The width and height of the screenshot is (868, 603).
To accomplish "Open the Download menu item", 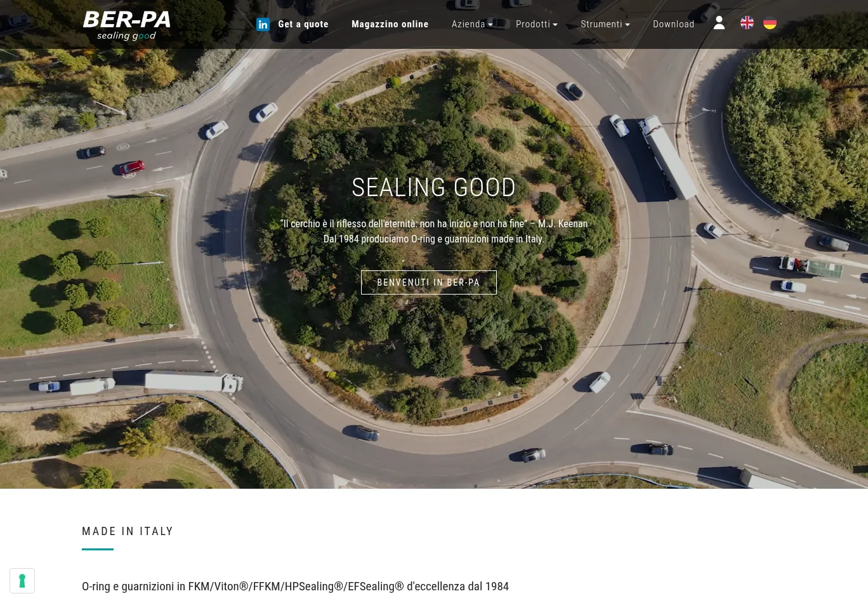I will [x=673, y=25].
